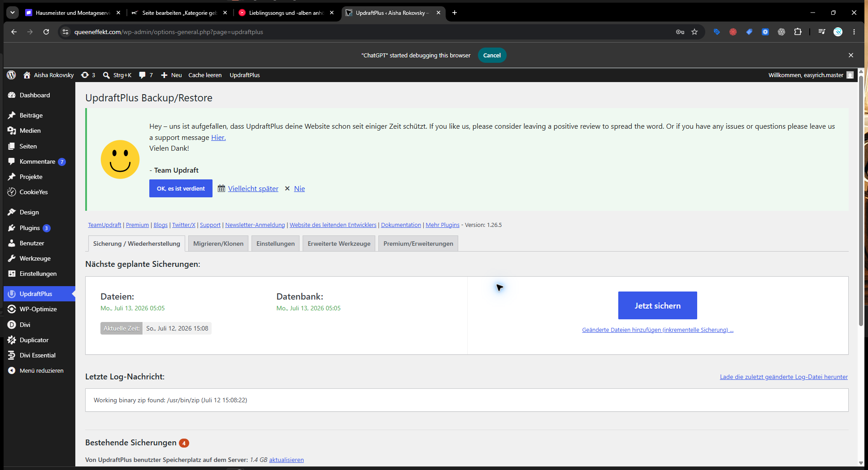Viewport: 868px width, 470px height.
Task: Open Beiträge in the sidebar
Action: click(x=31, y=115)
